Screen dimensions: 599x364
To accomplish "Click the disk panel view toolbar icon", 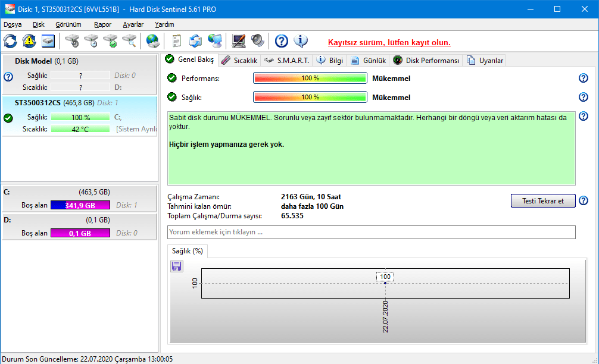I will [x=48, y=41].
